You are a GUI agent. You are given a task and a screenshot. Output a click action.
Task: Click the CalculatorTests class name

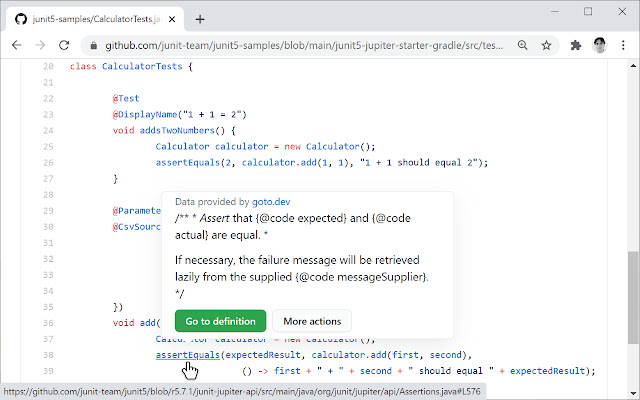[142, 66]
